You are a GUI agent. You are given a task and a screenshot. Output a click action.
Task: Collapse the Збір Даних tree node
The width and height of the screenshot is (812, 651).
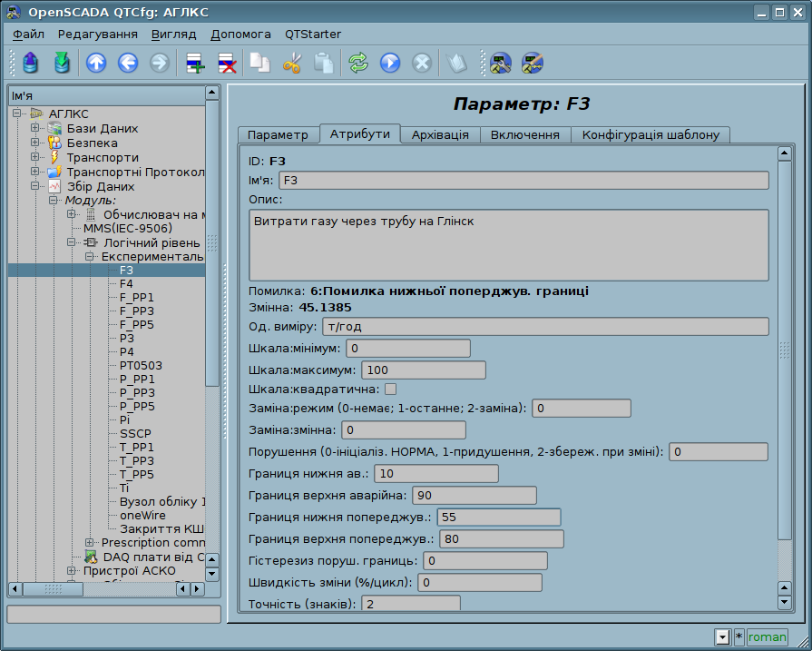tap(35, 186)
